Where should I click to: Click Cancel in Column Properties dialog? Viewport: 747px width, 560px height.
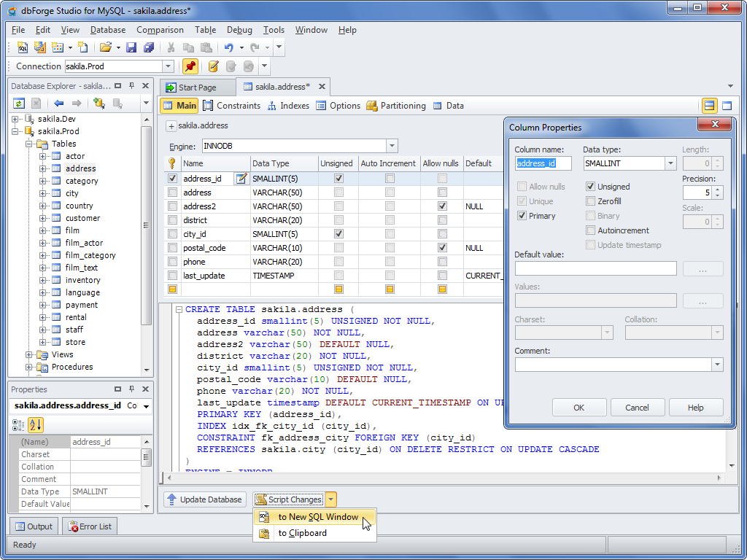click(637, 408)
